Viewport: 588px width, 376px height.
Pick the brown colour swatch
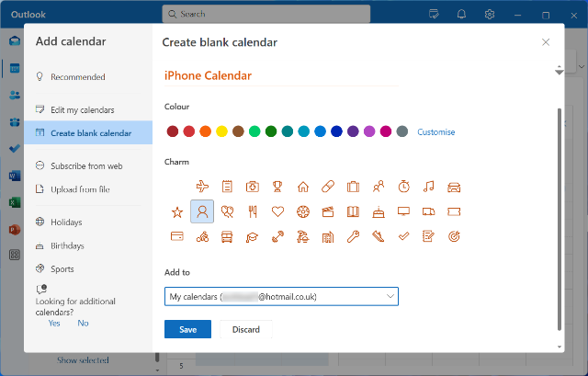pyautogui.click(x=238, y=131)
